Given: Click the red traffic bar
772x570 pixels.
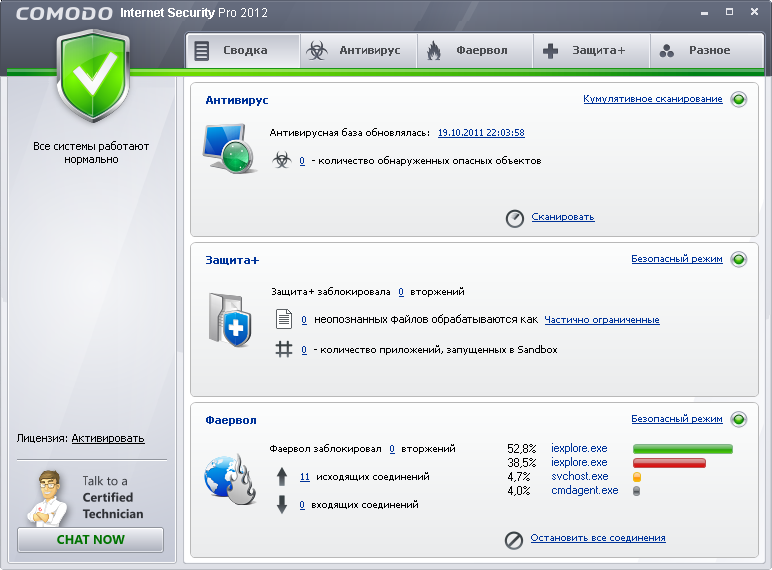Looking at the screenshot, I should (669, 463).
